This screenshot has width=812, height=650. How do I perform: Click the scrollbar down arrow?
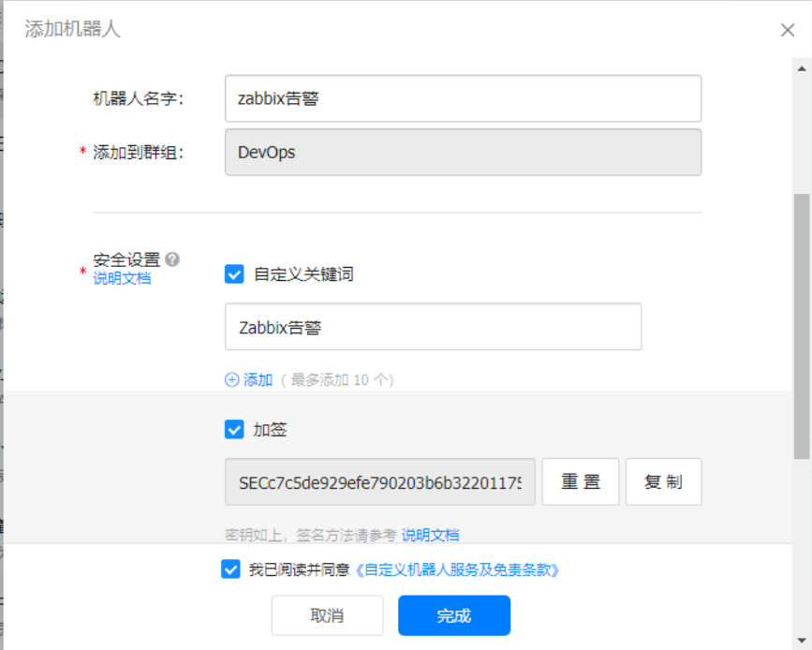click(802, 640)
